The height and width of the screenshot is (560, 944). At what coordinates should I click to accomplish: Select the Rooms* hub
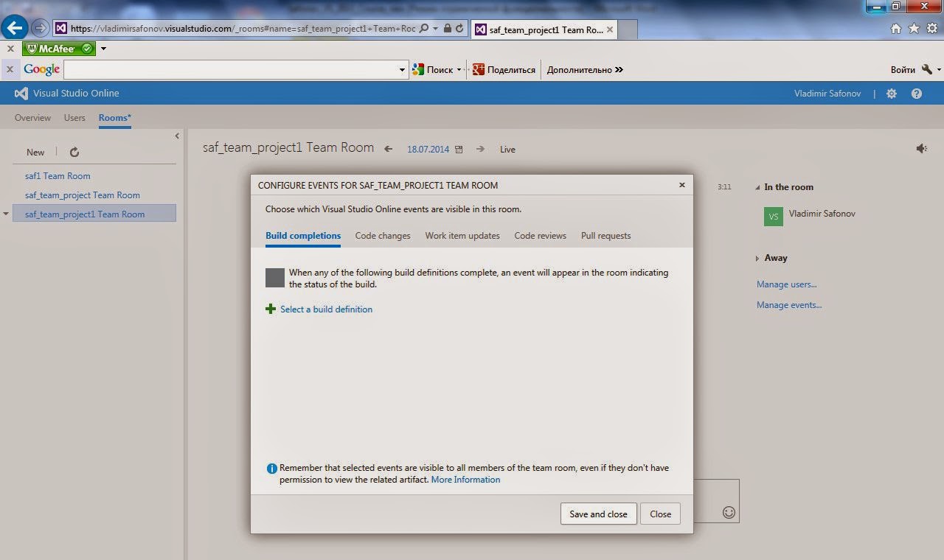click(x=115, y=118)
